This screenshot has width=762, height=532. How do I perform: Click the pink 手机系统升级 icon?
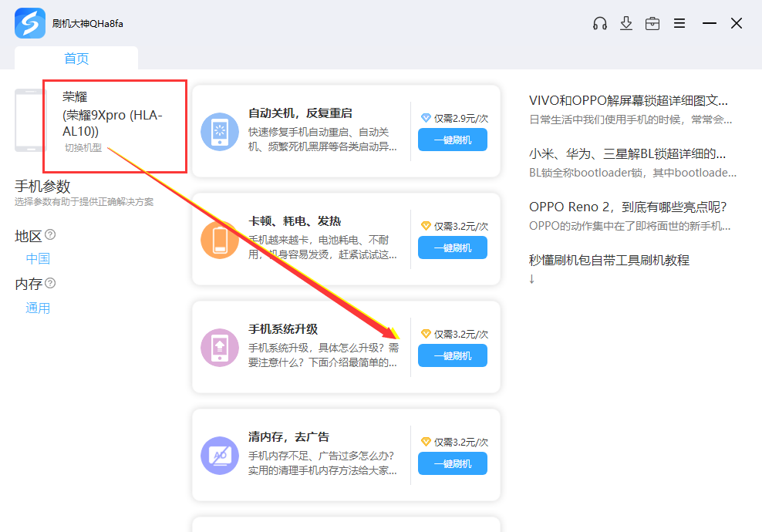pos(220,348)
